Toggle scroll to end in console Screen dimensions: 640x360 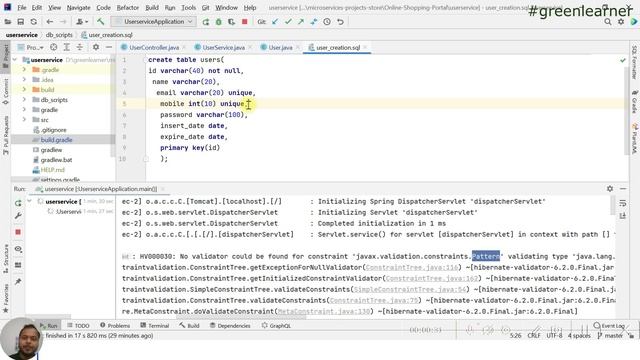(x=622, y=216)
